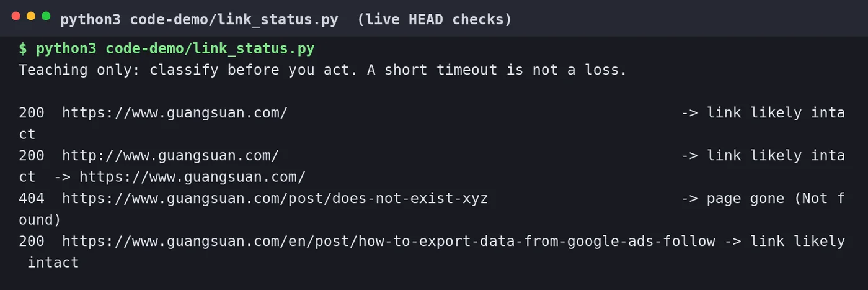Click the wrapped "intact" word on last line

[53, 263]
